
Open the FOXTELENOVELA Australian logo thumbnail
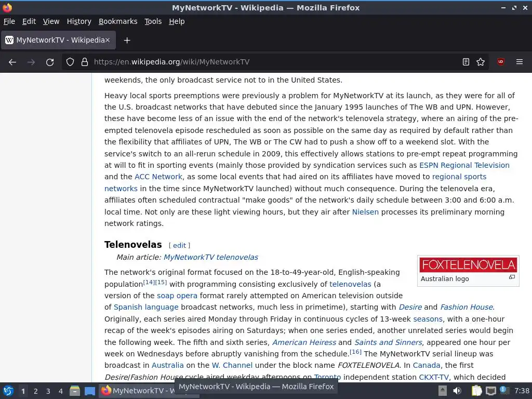468,265
